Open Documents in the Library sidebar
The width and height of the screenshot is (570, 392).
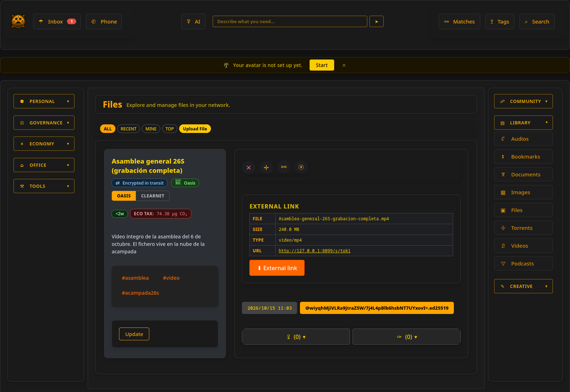point(523,174)
